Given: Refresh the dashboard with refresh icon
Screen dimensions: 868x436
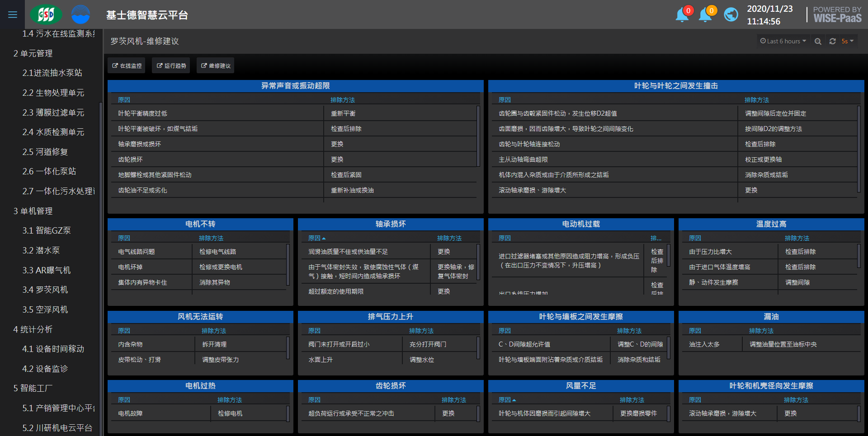Looking at the screenshot, I should [x=832, y=41].
